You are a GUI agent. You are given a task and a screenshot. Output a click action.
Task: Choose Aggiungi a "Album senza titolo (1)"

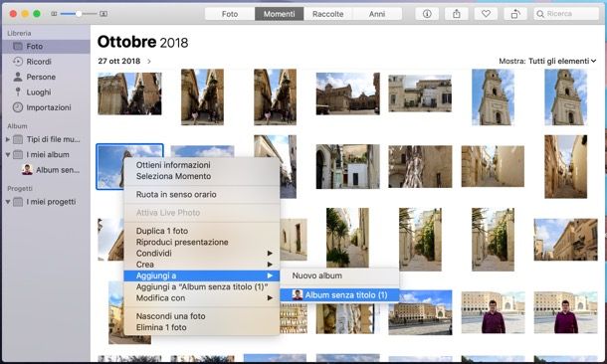(x=202, y=286)
